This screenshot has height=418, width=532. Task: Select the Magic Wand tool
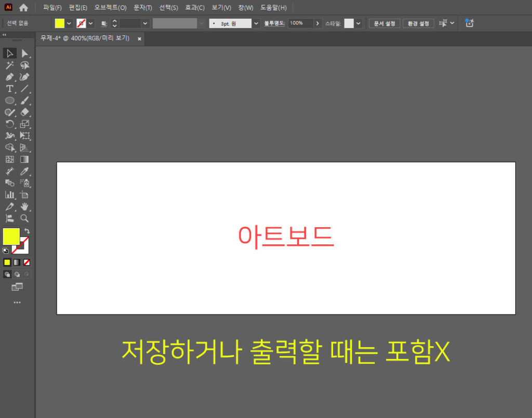[x=9, y=65]
